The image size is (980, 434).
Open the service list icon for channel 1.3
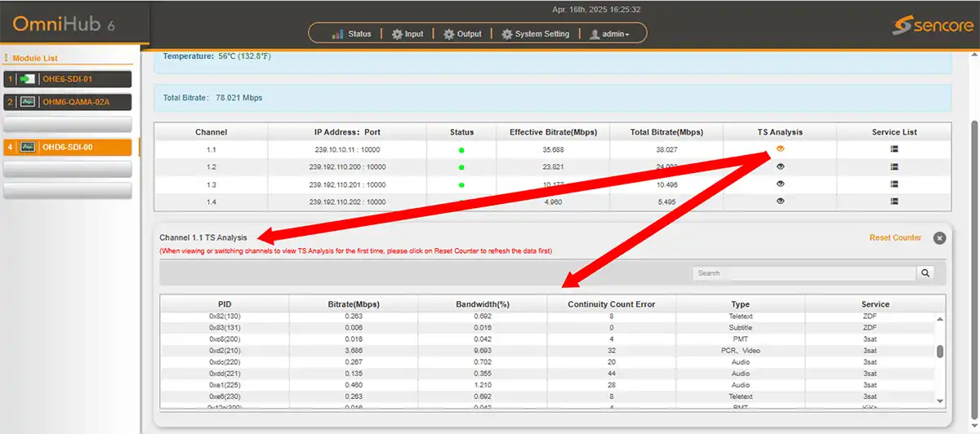894,184
